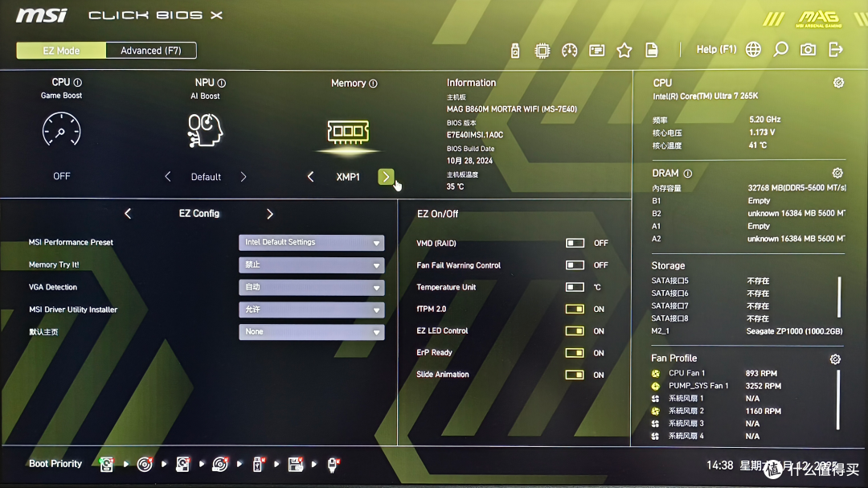Select CPU Fan 1 icon
868x488 pixels.
[x=656, y=373]
